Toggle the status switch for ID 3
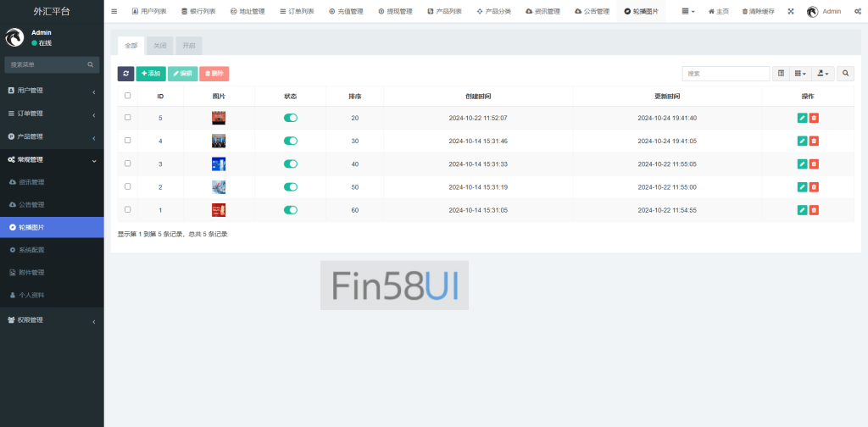This screenshot has height=427, width=868. coord(291,164)
